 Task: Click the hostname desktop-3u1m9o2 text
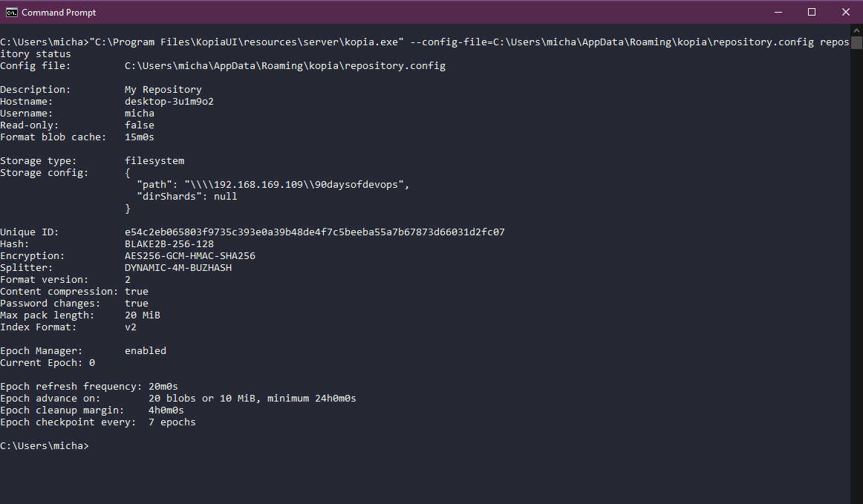[x=169, y=102]
